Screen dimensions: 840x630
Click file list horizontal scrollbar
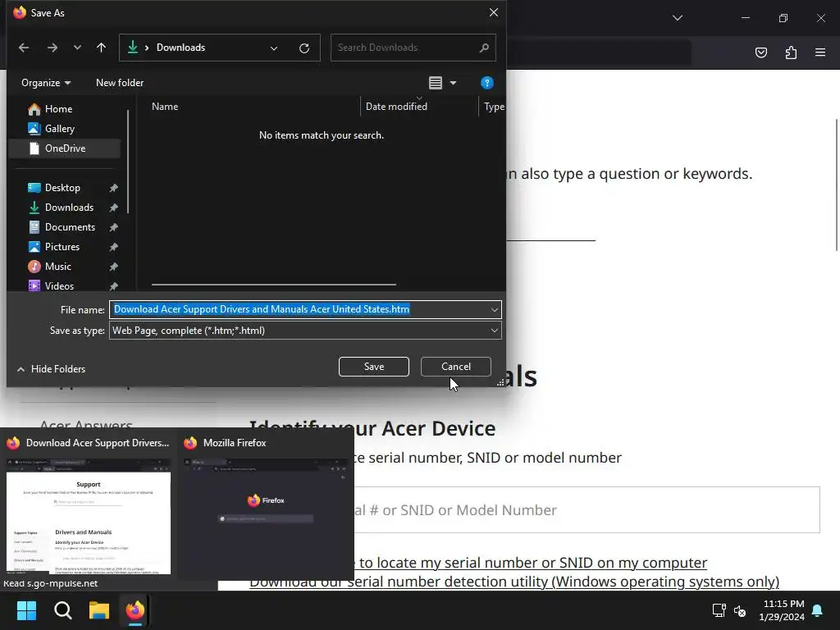(274, 285)
